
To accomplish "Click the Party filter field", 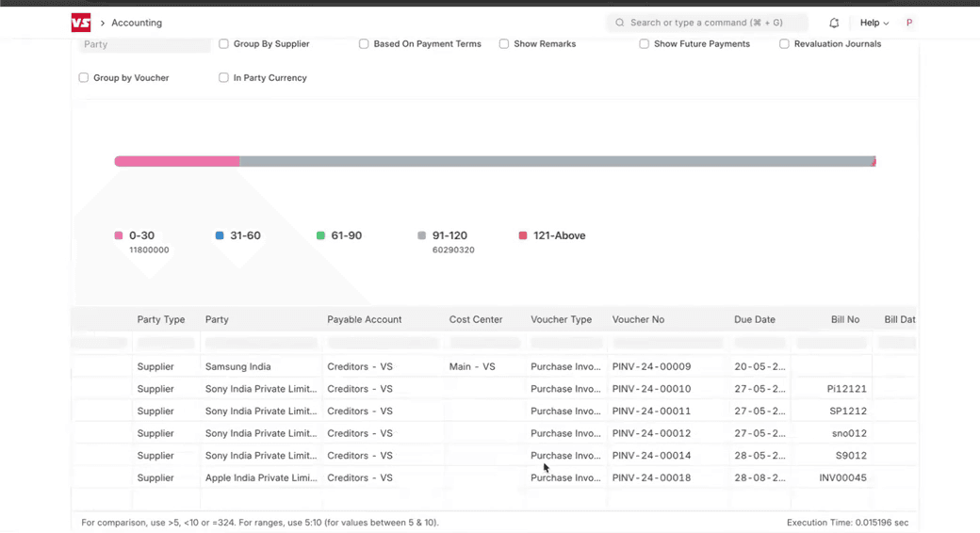I will click(x=144, y=43).
